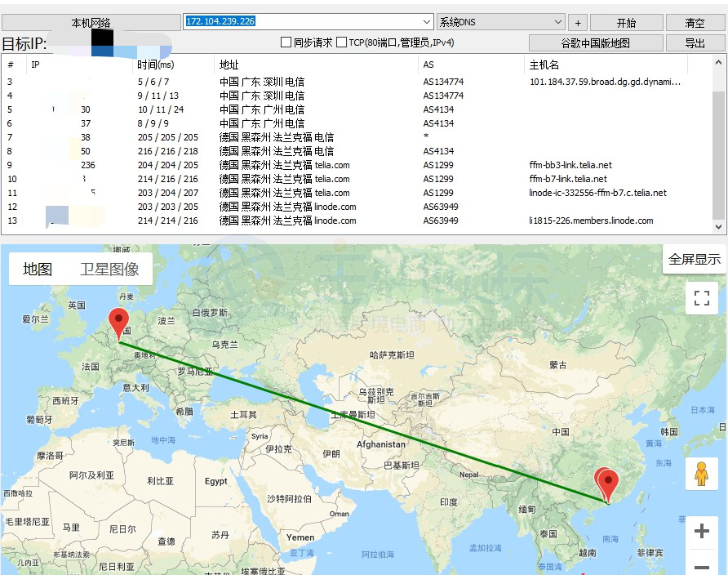Zoom out using the map minus icon
Screen dimensions: 728x575
701,565
